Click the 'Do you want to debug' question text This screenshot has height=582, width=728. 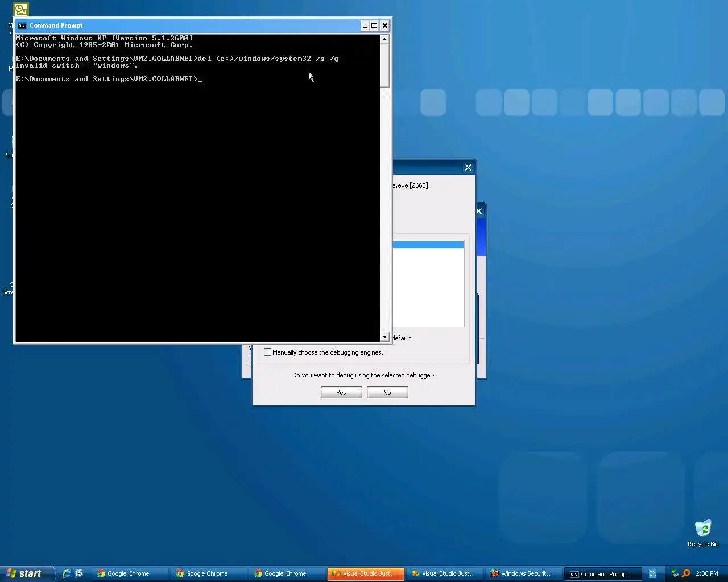(364, 375)
